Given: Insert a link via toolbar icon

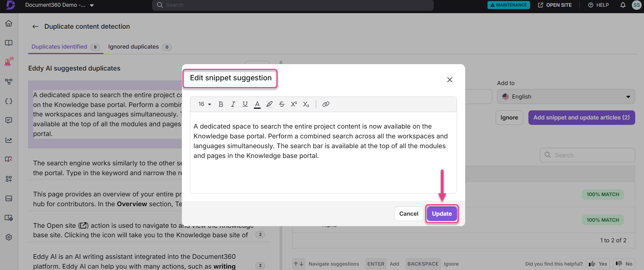Looking at the screenshot, I should tap(326, 104).
